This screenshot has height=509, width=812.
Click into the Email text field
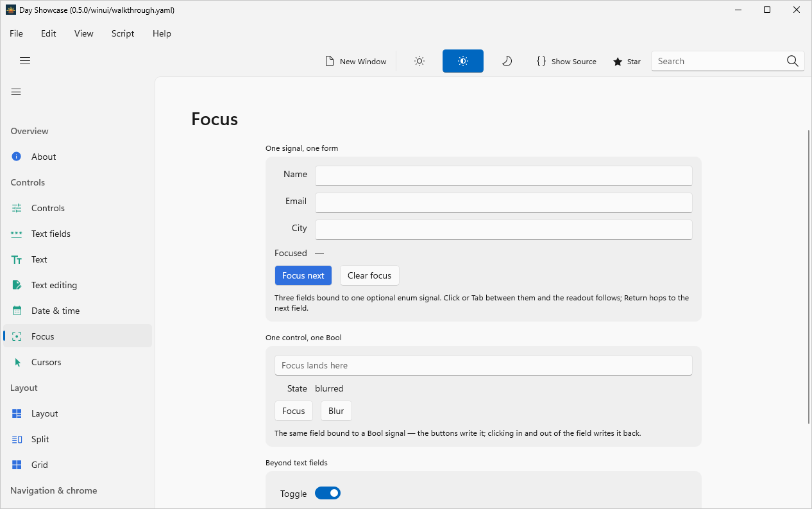pyautogui.click(x=503, y=203)
